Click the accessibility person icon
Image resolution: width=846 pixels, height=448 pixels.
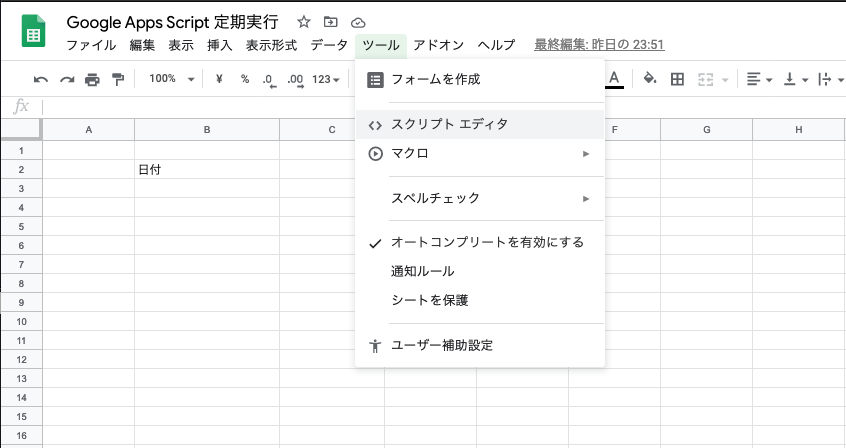pyautogui.click(x=375, y=345)
